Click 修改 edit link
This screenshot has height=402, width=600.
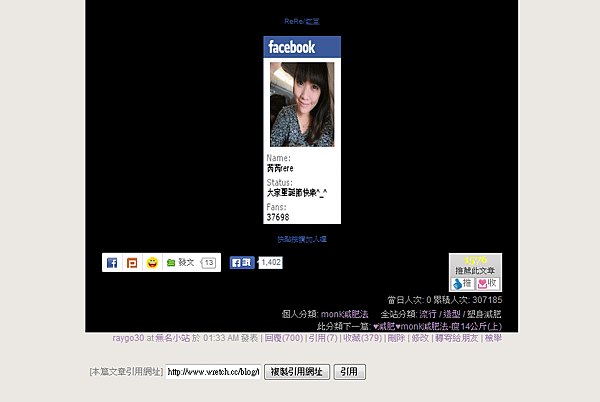(420, 338)
